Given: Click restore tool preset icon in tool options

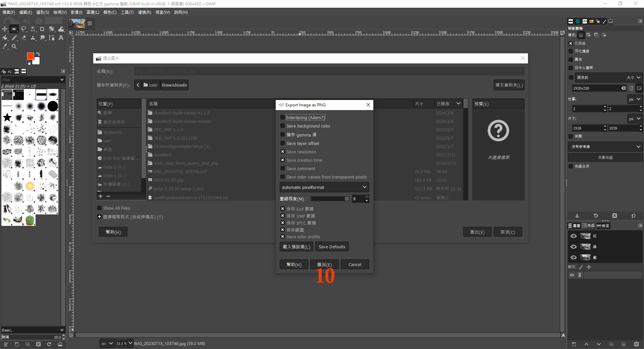Looking at the screenshot, I should pyautogui.click(x=596, y=216).
